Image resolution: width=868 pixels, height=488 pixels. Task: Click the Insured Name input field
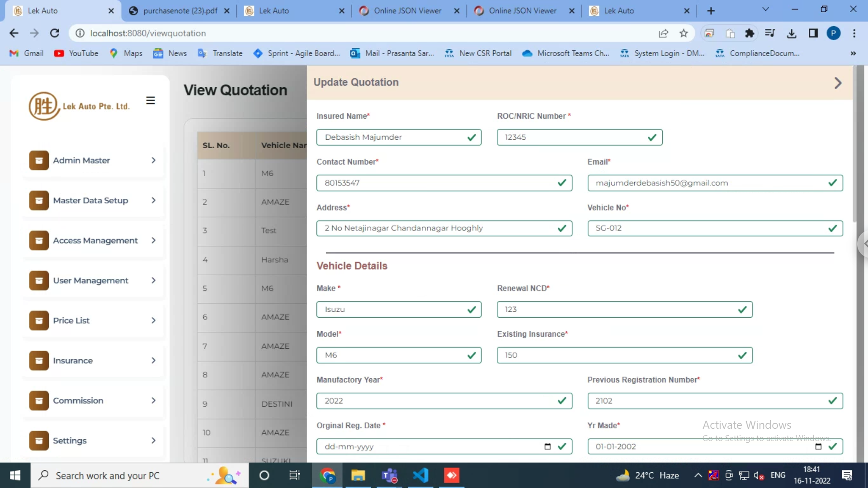point(393,137)
